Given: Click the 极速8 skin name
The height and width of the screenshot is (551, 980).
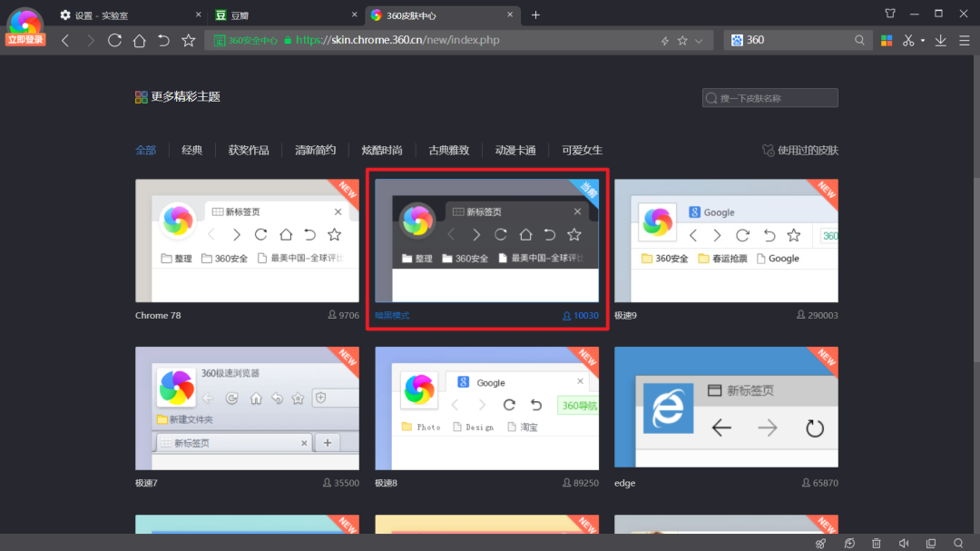Looking at the screenshot, I should [387, 483].
